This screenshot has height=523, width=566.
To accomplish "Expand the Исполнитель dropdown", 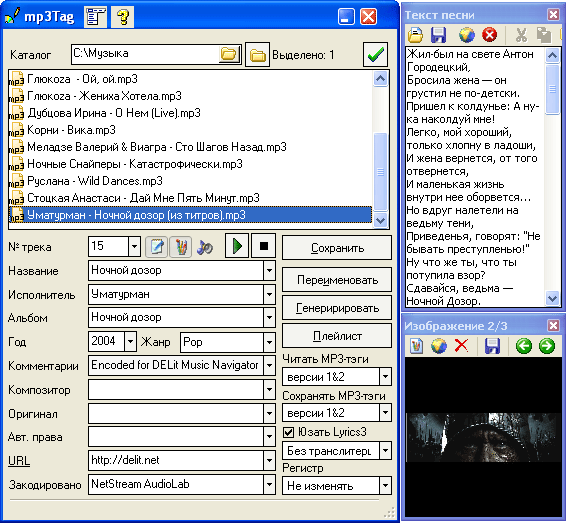I will point(269,295).
